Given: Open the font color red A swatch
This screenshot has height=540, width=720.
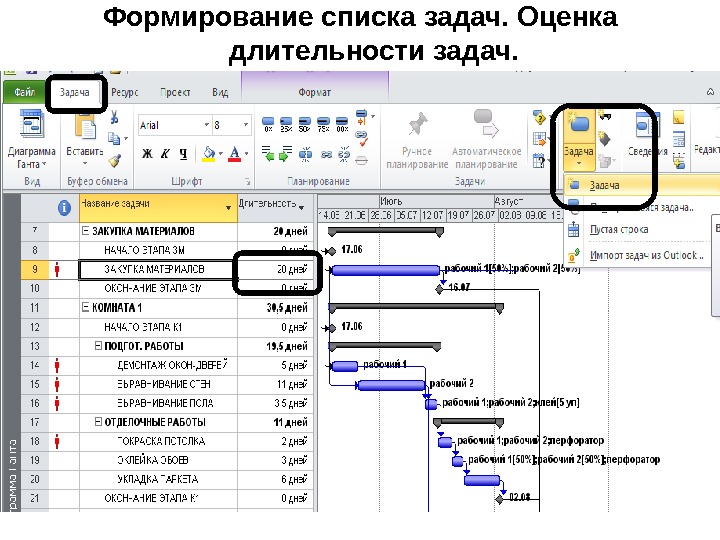Looking at the screenshot, I should coord(234,154).
